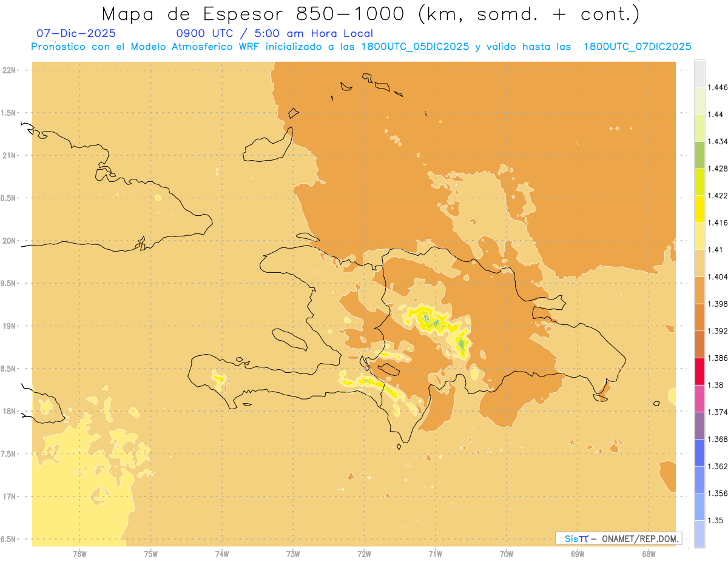Click the color bar value "1.35"
Image resolution: width=728 pixels, height=562 pixels.
(x=716, y=521)
